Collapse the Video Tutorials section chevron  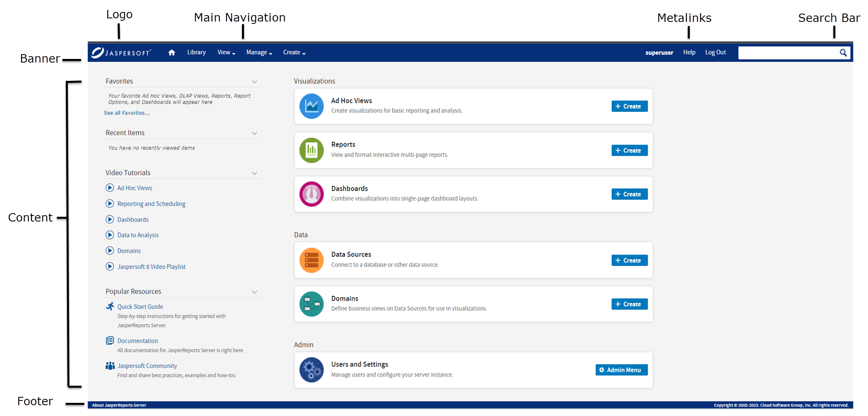click(x=254, y=173)
